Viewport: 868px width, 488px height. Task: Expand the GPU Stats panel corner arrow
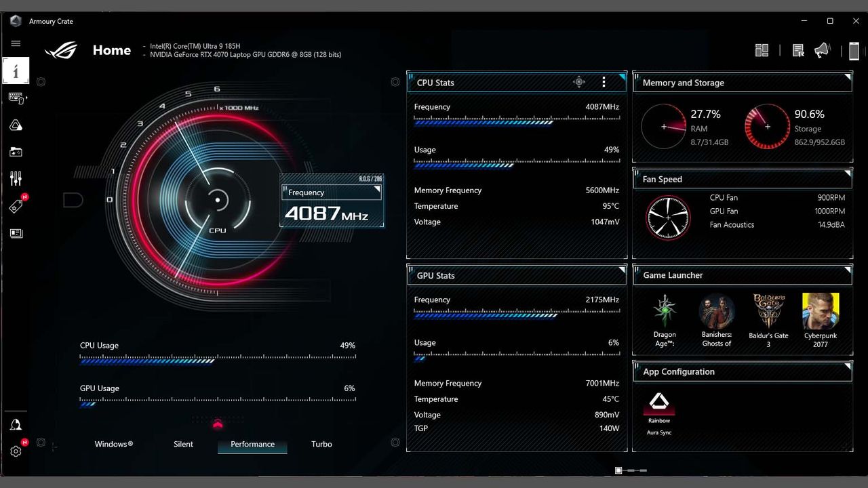coord(622,270)
